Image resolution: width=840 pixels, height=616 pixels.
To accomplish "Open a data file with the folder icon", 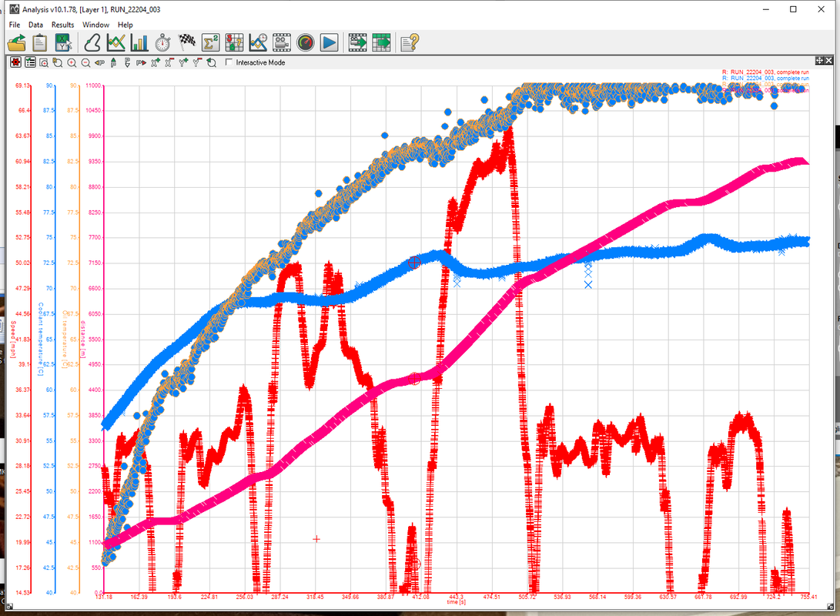I will tap(17, 43).
